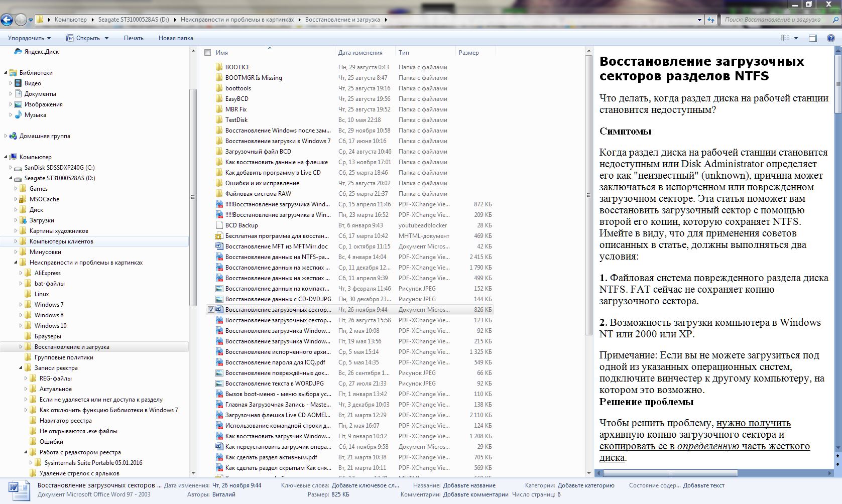This screenshot has height=504, width=842.
Task: Select Как сделать раздел активным.pdf icon
Action: pyautogui.click(x=219, y=457)
